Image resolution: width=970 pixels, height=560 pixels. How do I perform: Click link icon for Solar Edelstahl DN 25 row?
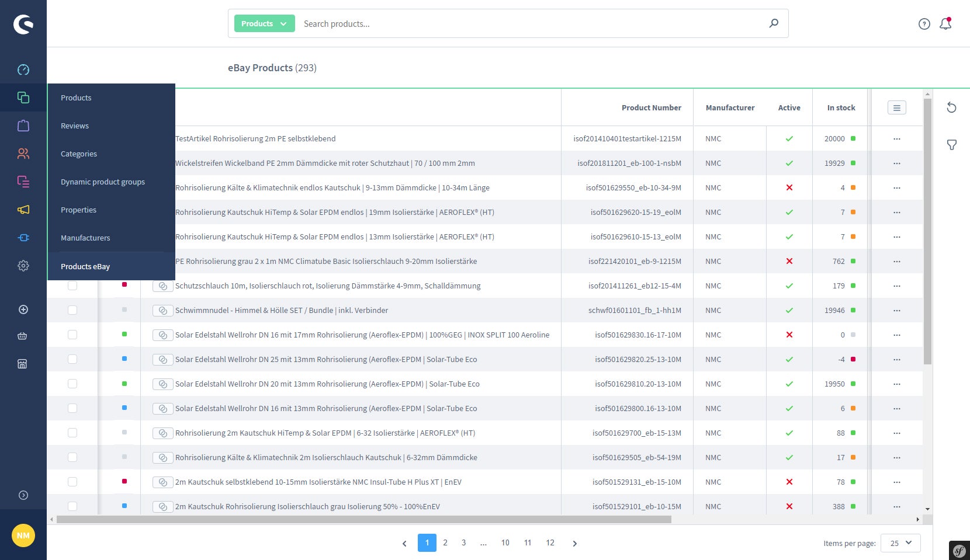tap(163, 360)
